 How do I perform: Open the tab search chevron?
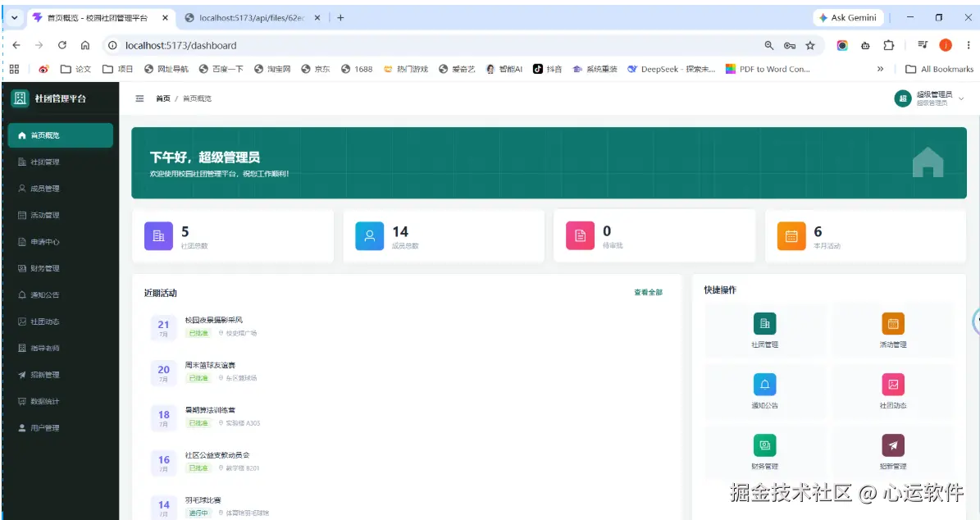[x=15, y=17]
